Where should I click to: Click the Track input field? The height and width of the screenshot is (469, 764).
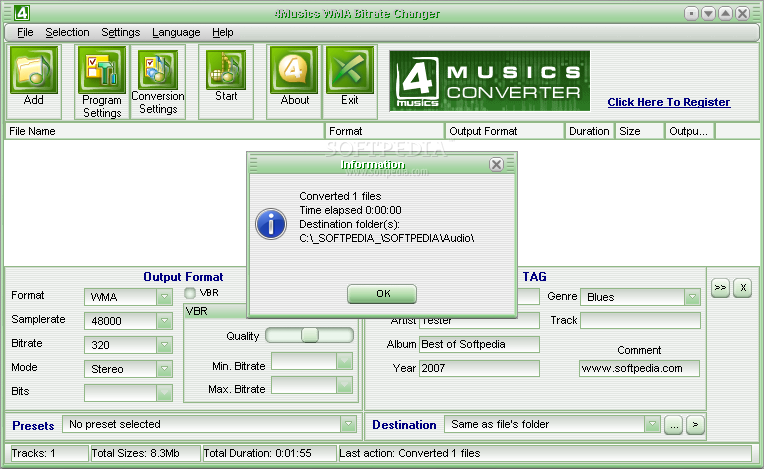point(640,320)
